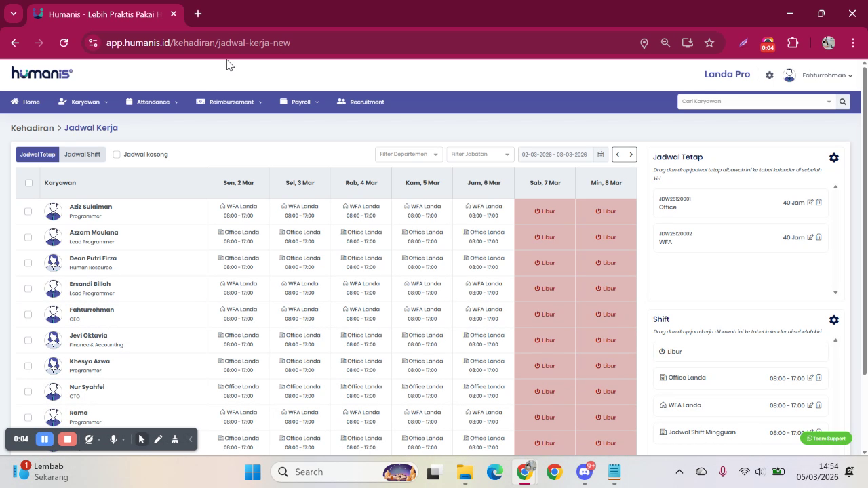Open browser extensions puzzle icon

[x=793, y=43]
